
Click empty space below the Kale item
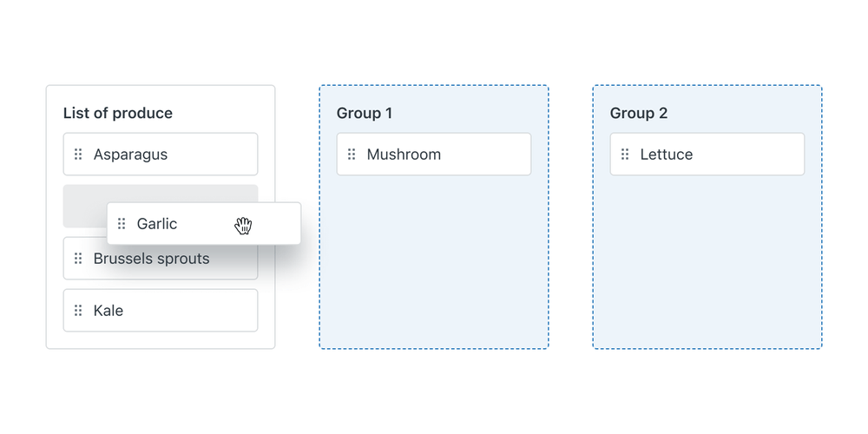(x=161, y=339)
